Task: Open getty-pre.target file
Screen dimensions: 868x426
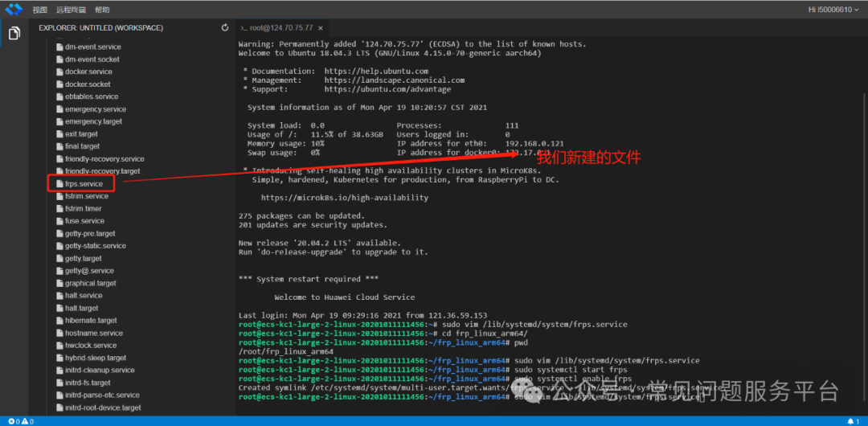Action: 90,233
